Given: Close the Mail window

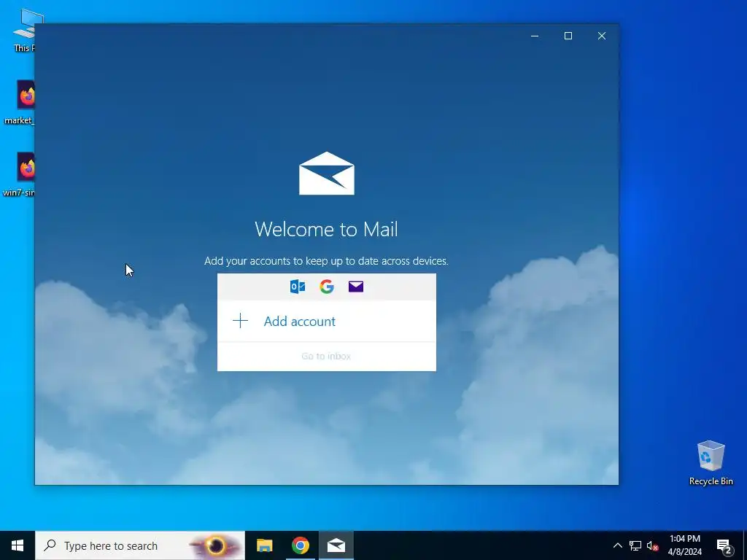Looking at the screenshot, I should [602, 36].
